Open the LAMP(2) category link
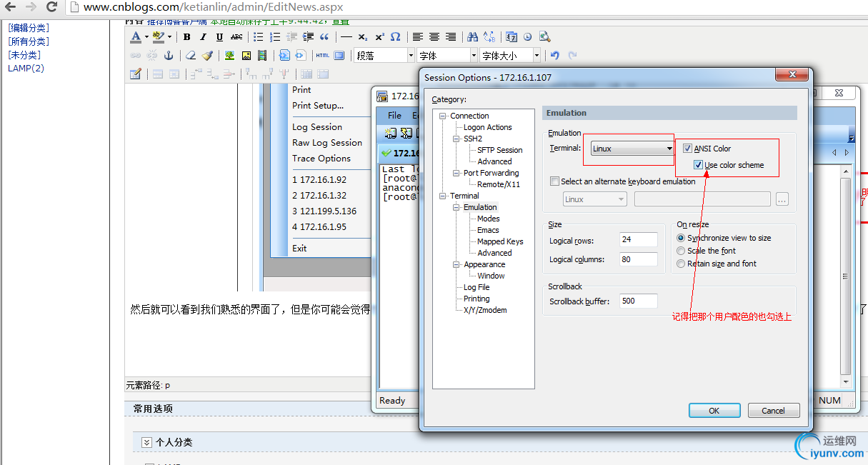Viewport: 868px width, 465px height. point(26,69)
